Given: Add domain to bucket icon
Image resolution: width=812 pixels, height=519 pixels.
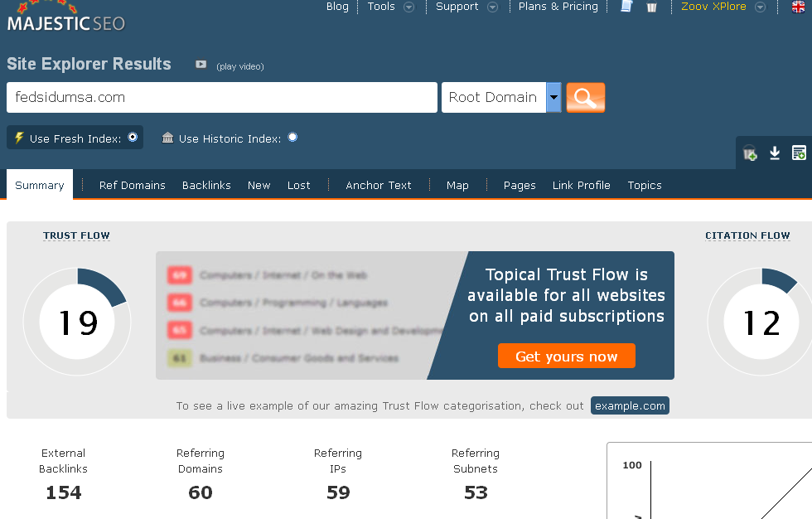Looking at the screenshot, I should tap(750, 153).
